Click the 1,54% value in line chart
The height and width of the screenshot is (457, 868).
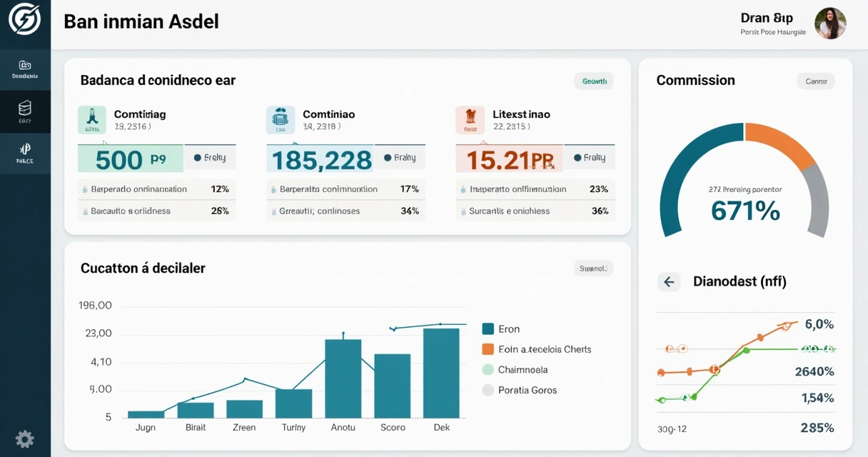pyautogui.click(x=817, y=398)
